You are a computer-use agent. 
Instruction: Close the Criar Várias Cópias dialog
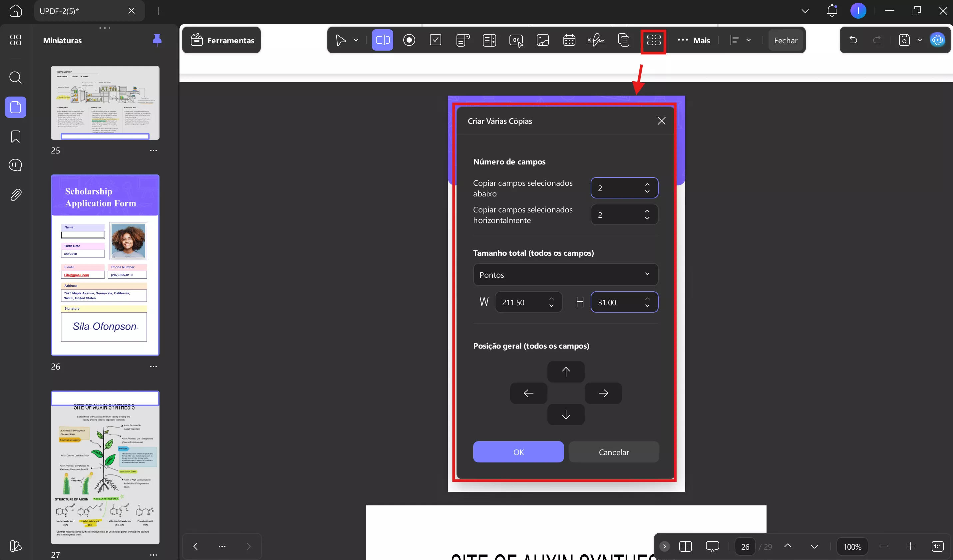pos(661,121)
